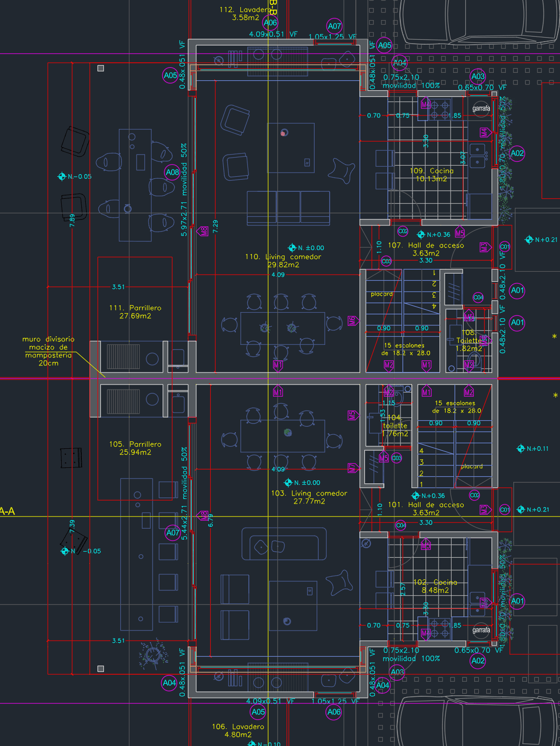Image resolution: width=560 pixels, height=746 pixels.
Task: Click the C03 tag next to toilette 104
Action: [x=397, y=458]
